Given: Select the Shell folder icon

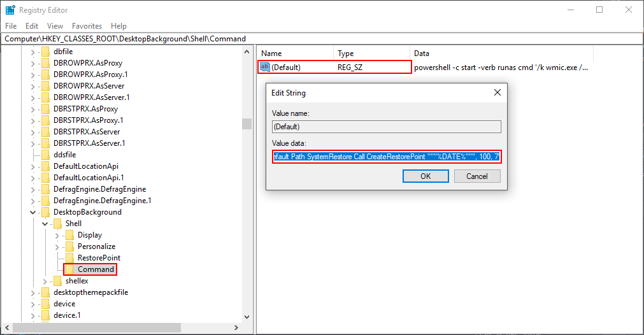Looking at the screenshot, I should [58, 224].
